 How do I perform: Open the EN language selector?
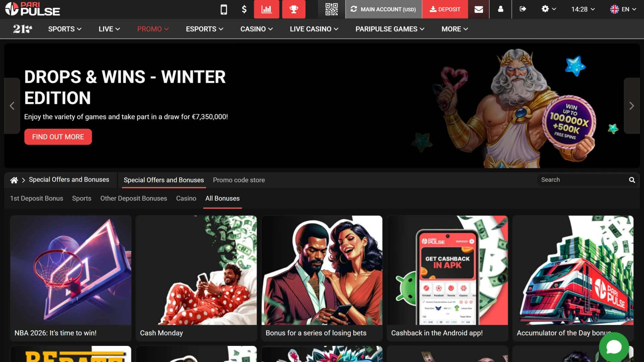tap(623, 9)
